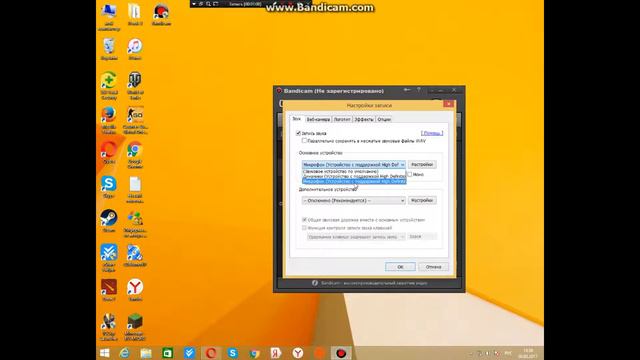The height and width of the screenshot is (360, 640).
Task: Toggle the key-controlled sound recording function checkbox
Action: (x=304, y=228)
